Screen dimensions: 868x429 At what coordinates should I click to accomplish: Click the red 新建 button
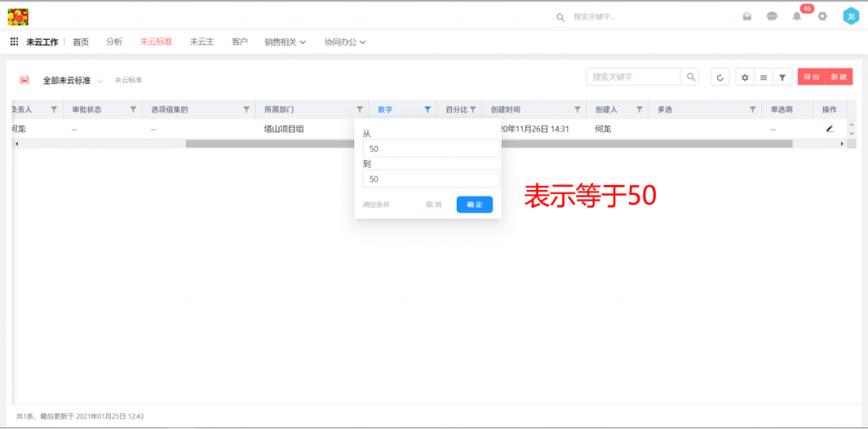tap(838, 77)
